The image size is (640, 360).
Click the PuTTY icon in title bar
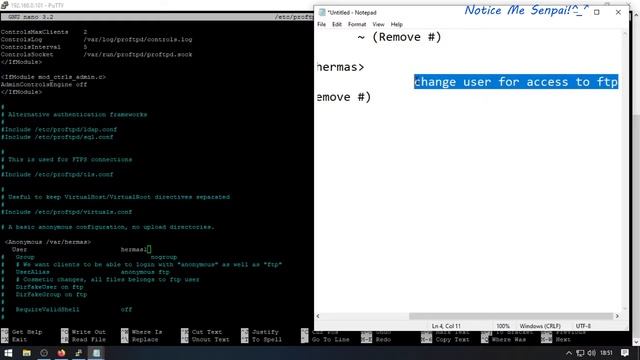[x=4, y=5]
